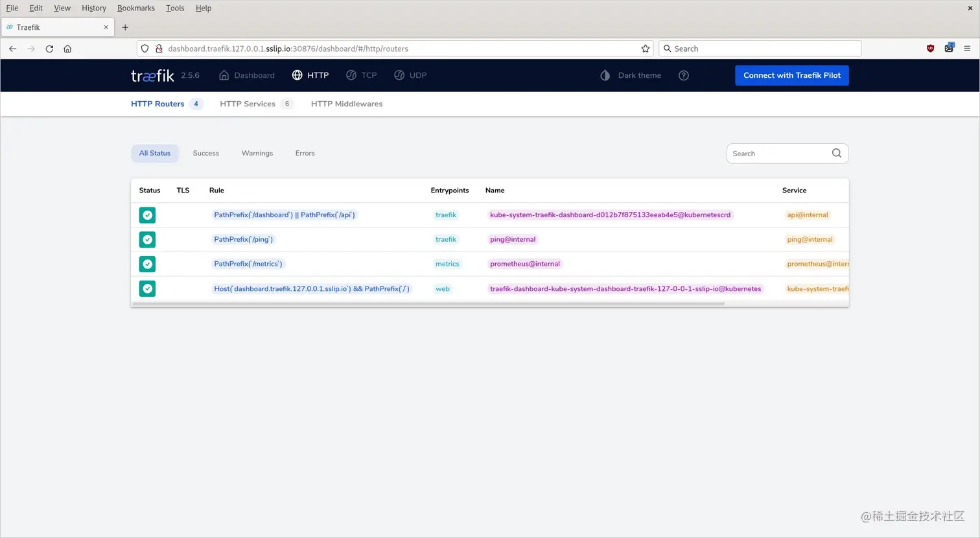
Task: Click the TLS column header
Action: tap(183, 191)
